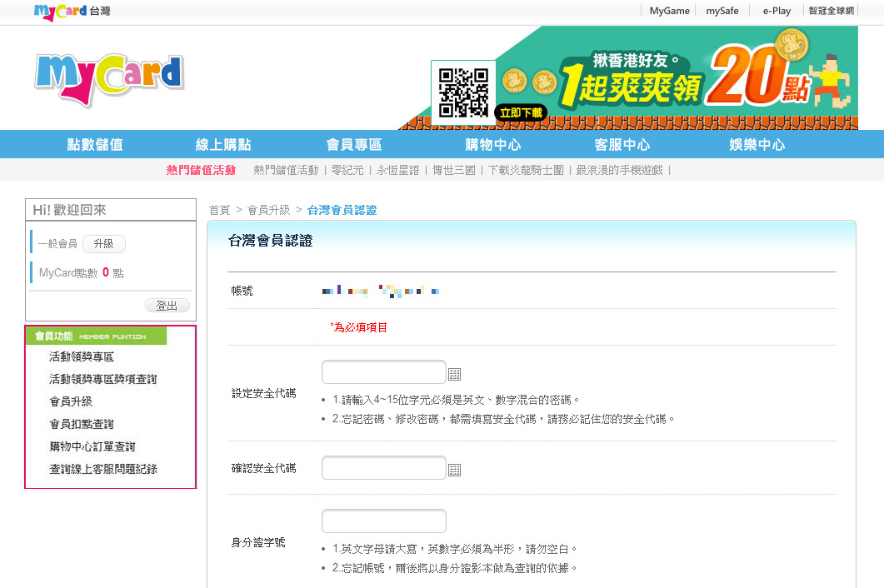This screenshot has width=884, height=588.
Task: Open virtual keyboard icon beside 確認安全代碼 field
Action: click(454, 470)
